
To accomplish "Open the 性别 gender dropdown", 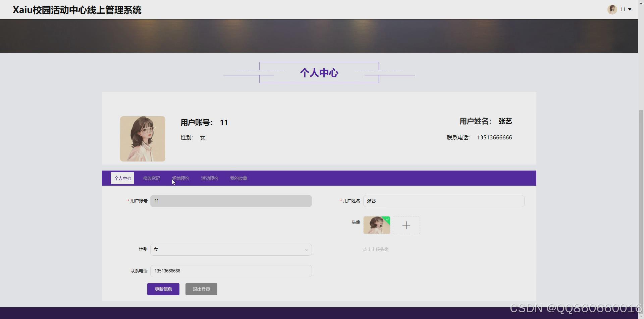I will pos(231,249).
